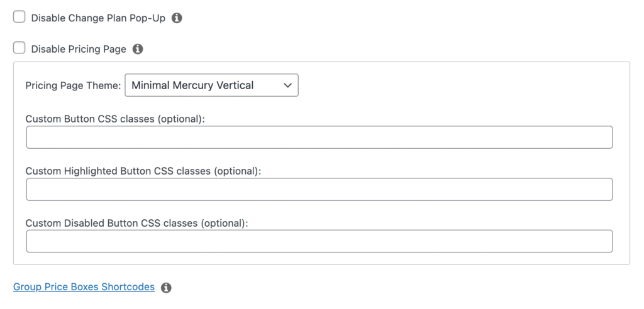The image size is (644, 309).
Task: Click the Pricing Page Theme label
Action: [x=73, y=86]
